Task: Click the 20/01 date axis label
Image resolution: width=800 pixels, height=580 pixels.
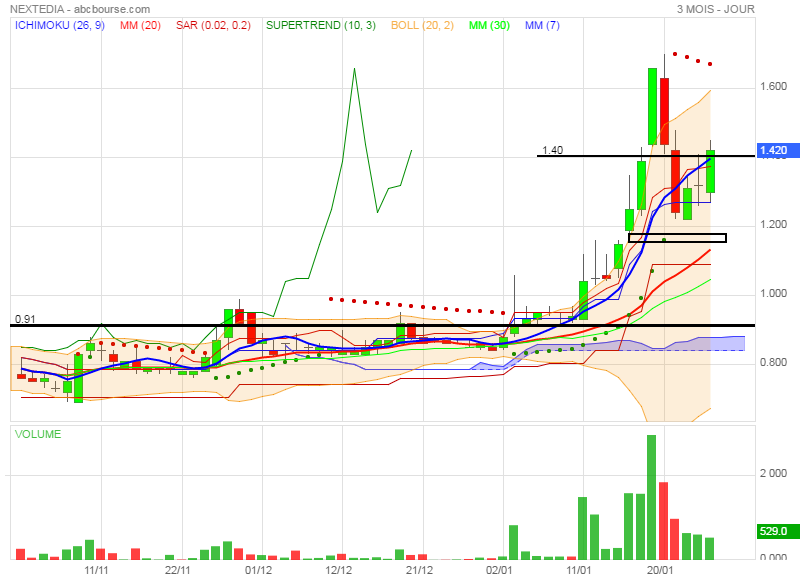Action: (x=660, y=570)
